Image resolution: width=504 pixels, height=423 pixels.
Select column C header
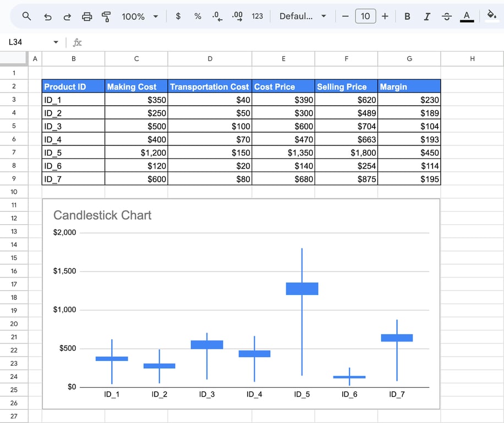tap(136, 58)
